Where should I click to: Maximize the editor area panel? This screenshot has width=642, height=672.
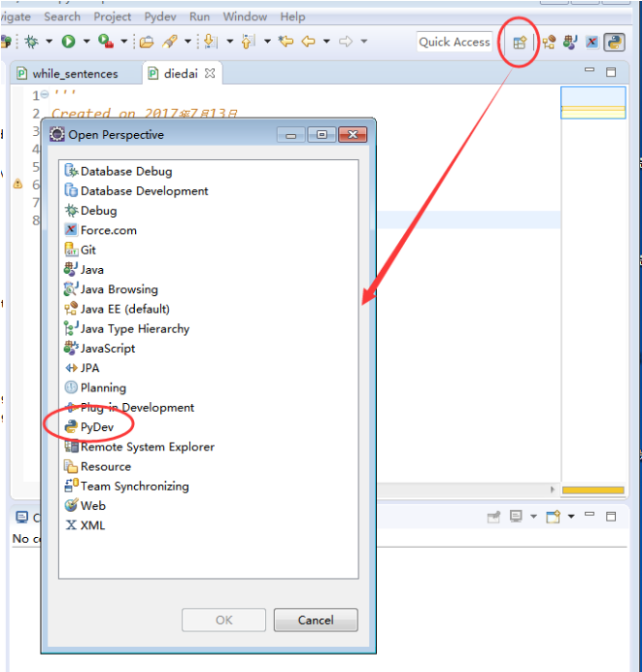611,72
